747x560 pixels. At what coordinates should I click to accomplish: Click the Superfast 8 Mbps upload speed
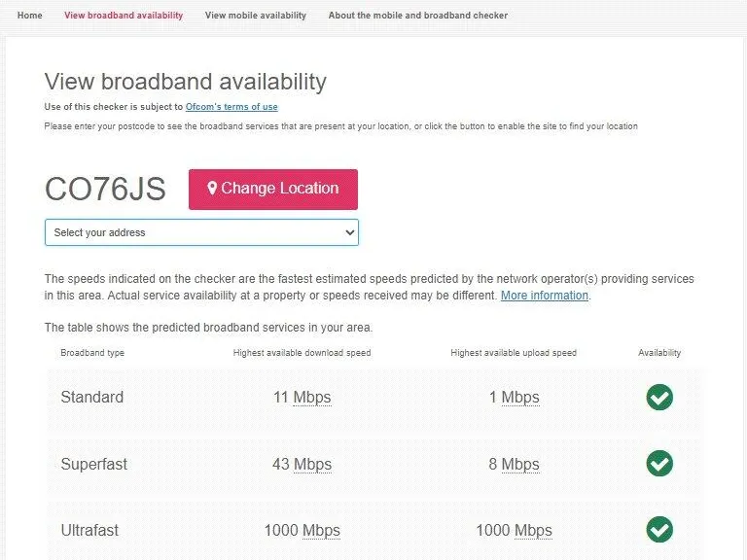514,464
